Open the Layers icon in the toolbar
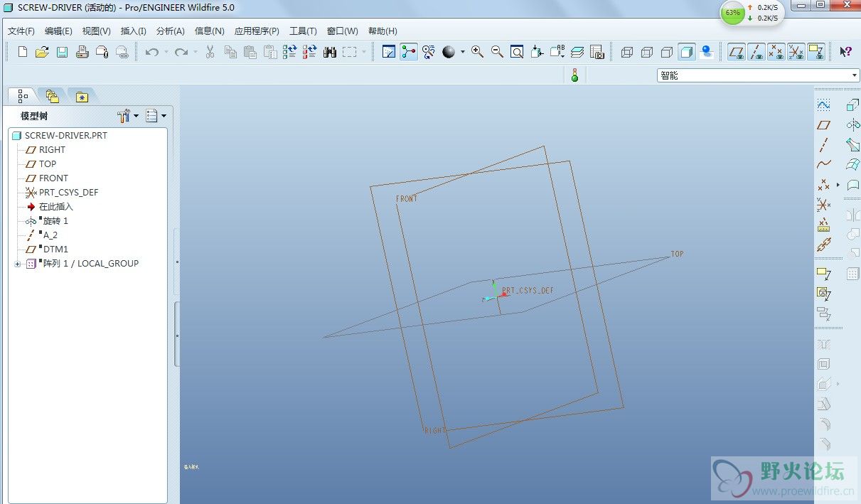The width and height of the screenshot is (861, 504). click(577, 52)
